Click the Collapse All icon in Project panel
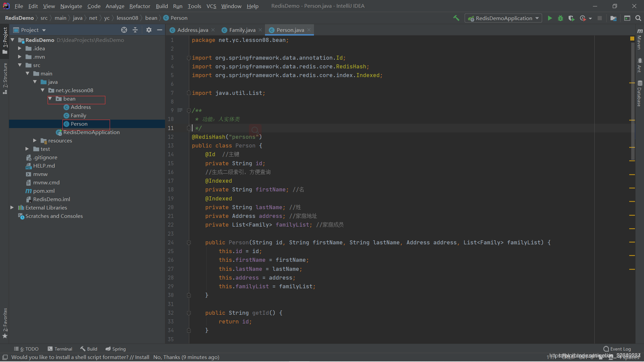644x362 pixels. click(135, 30)
